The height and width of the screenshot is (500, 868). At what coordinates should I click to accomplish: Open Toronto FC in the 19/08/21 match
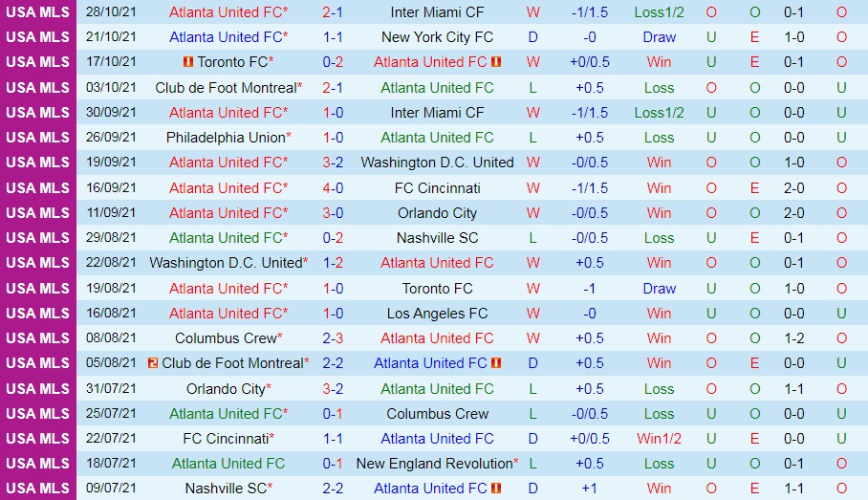pos(437,288)
